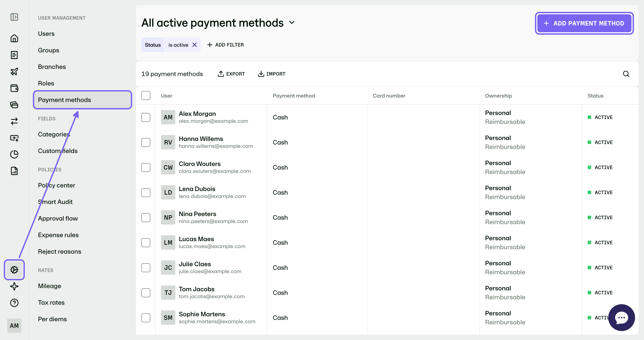Expand the 'All active payment methods' view dropdown
The width and height of the screenshot is (644, 340).
(x=292, y=23)
